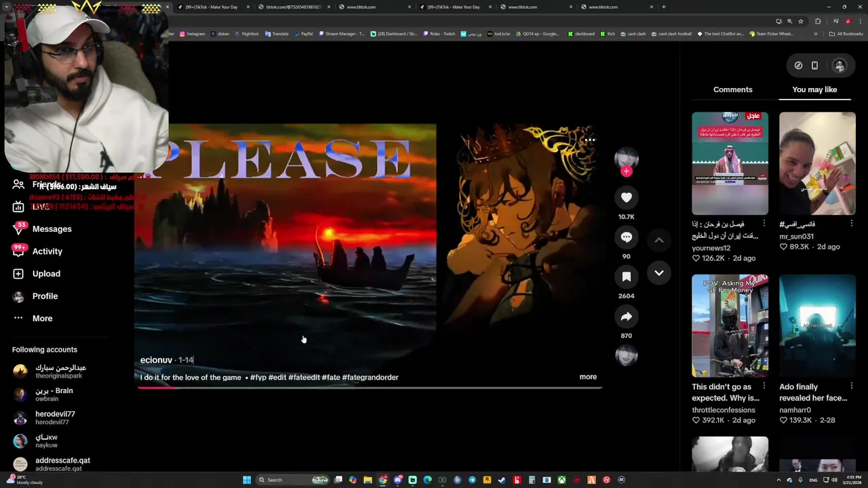Go to next video with down chevron

tap(658, 272)
